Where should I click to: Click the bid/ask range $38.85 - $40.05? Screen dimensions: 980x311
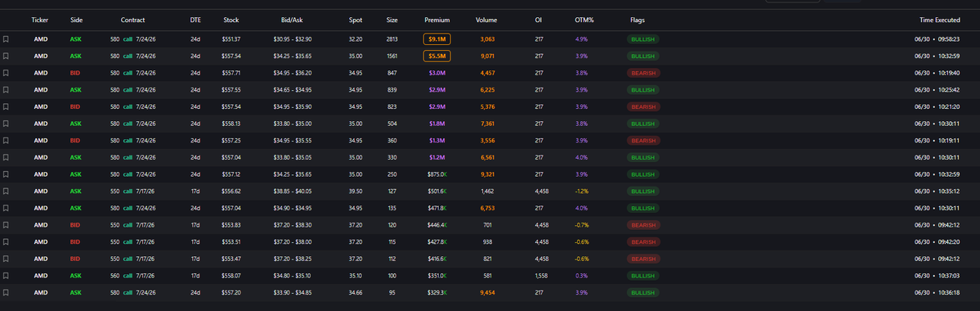click(x=293, y=191)
